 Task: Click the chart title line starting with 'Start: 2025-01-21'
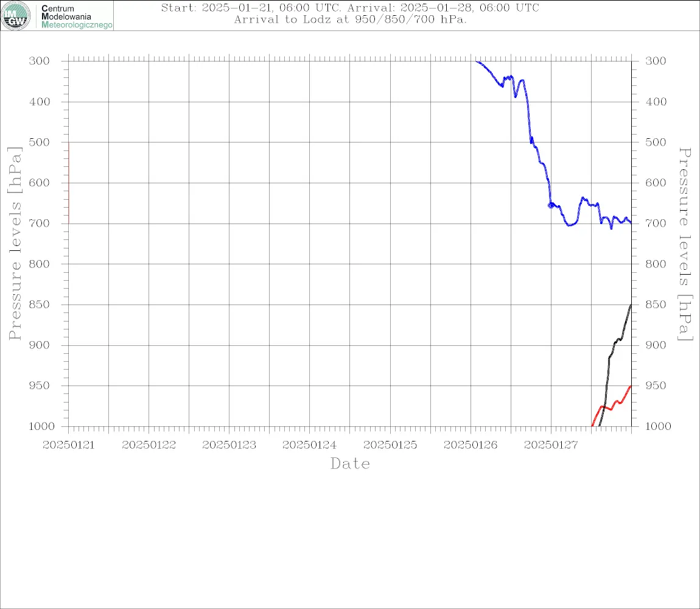tap(350, 7)
